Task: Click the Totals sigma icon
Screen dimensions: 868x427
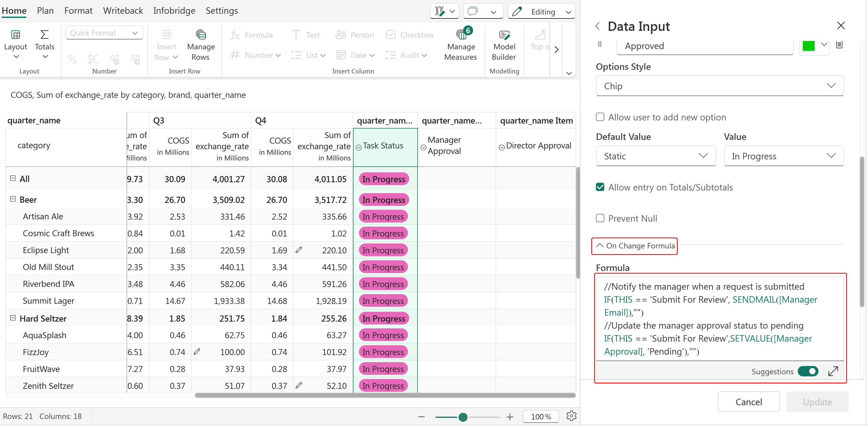Action: coord(45,35)
